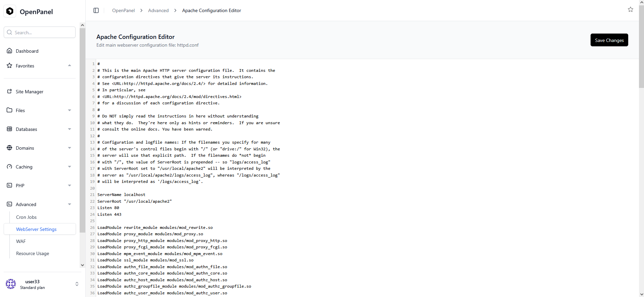The width and height of the screenshot is (644, 297).
Task: Click the mpm_event_module LoadModule line
Action: tap(160, 254)
